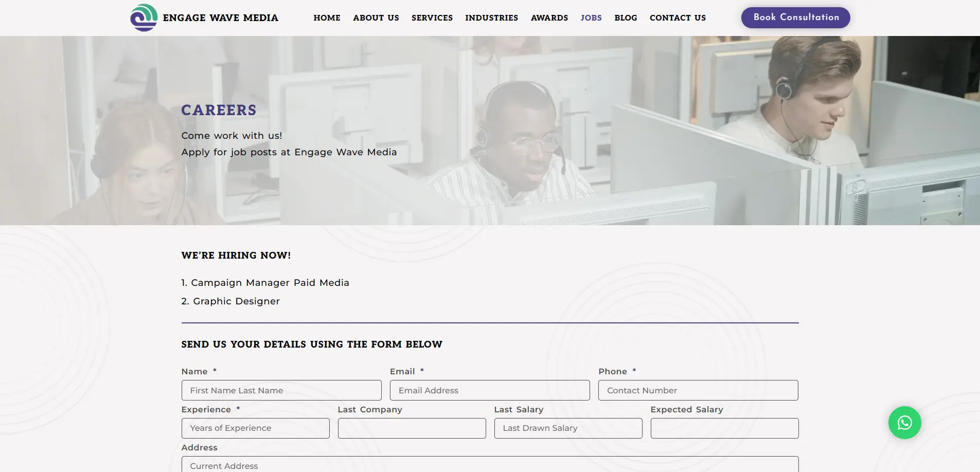The width and height of the screenshot is (980, 472).
Task: Focus the First Name Last Name field
Action: click(x=281, y=390)
